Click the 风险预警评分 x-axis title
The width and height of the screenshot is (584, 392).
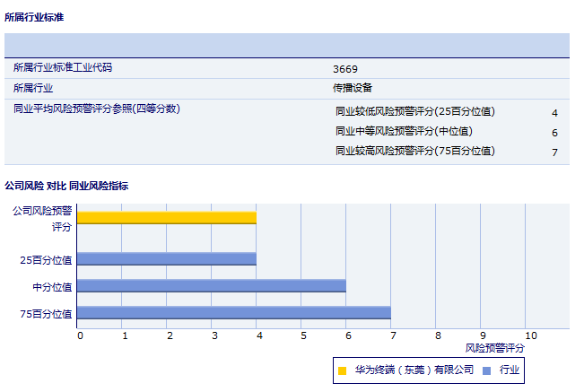(x=494, y=347)
